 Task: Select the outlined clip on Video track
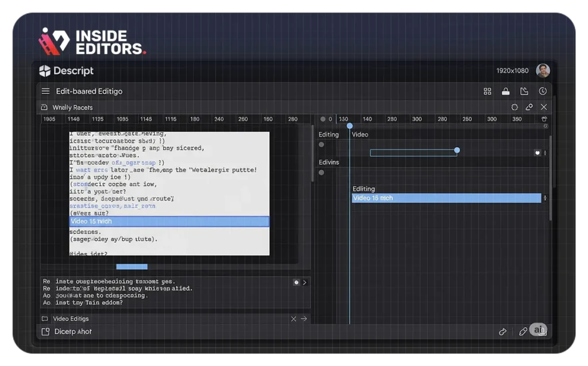(x=413, y=153)
